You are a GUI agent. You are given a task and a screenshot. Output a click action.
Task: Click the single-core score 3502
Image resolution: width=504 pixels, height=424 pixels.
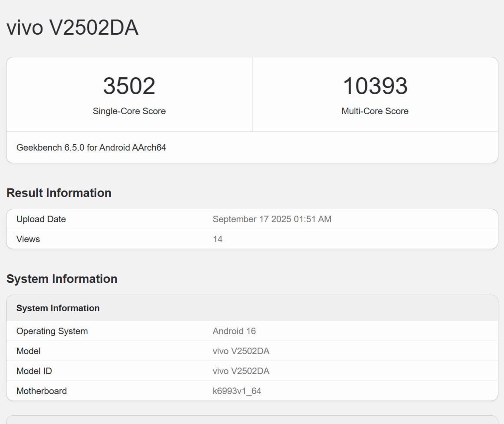pos(129,86)
